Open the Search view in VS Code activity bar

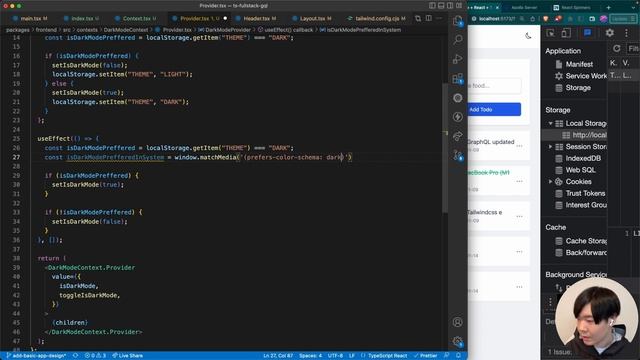(458, 39)
